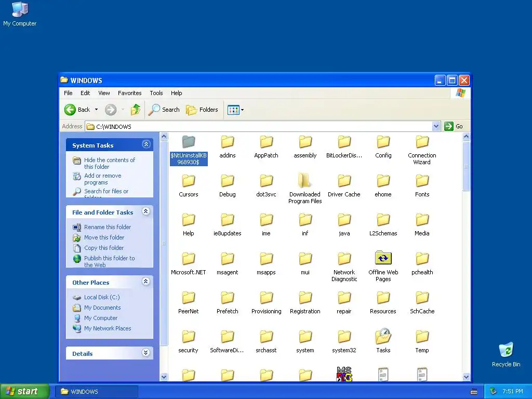
Task: Collapse the File and Folder Tasks panel
Action: point(146,212)
